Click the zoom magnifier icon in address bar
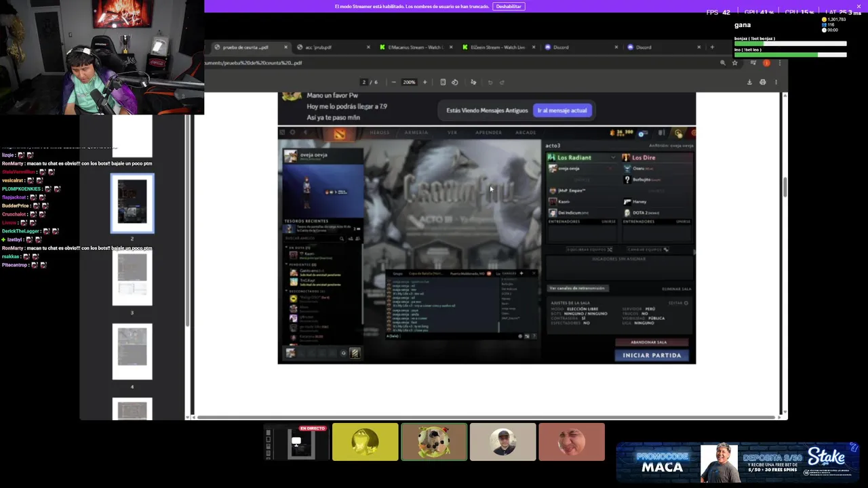 (x=723, y=63)
